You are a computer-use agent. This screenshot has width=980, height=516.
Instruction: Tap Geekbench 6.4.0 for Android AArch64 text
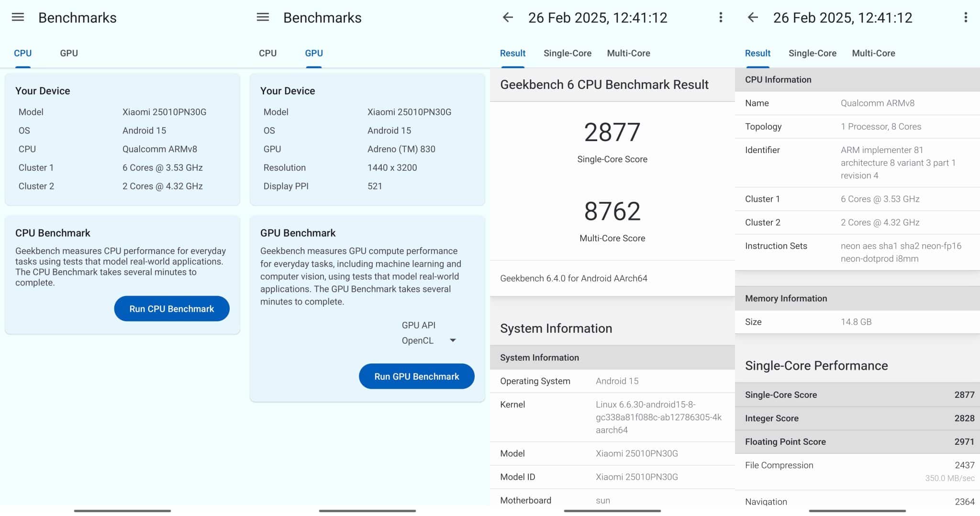[x=574, y=278]
